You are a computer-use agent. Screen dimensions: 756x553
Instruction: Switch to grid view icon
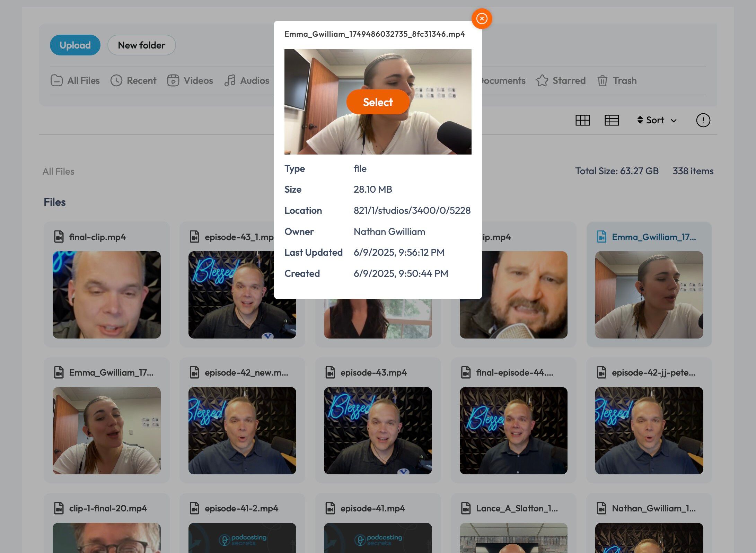coord(582,120)
